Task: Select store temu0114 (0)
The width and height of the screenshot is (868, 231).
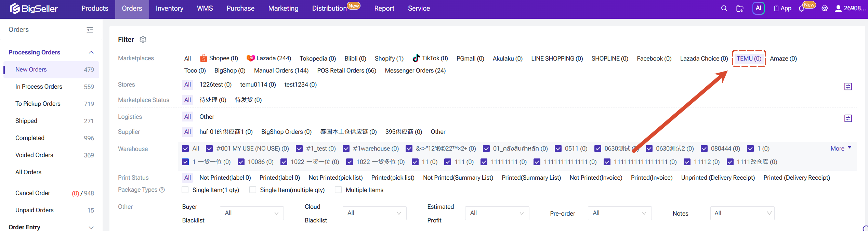Action: pyautogui.click(x=258, y=85)
